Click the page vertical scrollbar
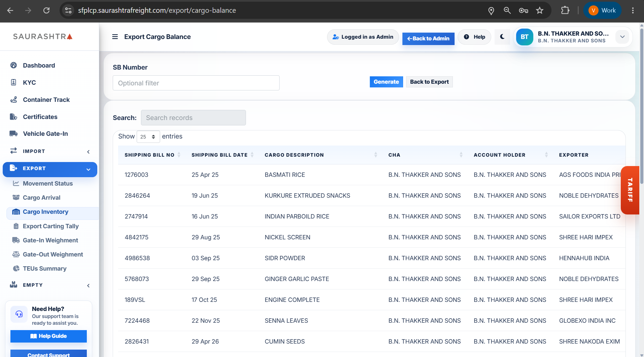This screenshot has width=644, height=357. tap(641, 107)
